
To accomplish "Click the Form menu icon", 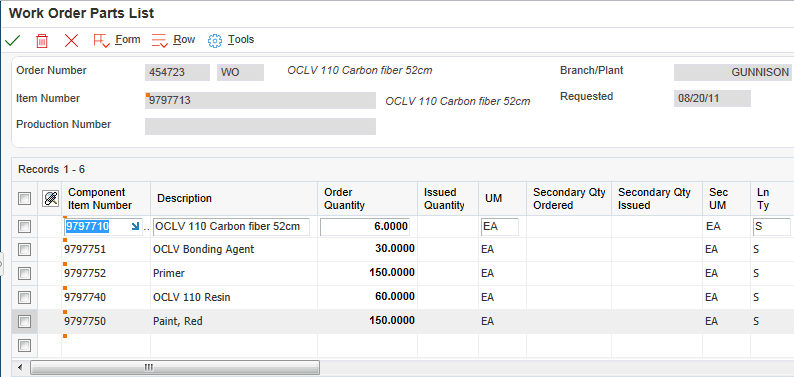I will (x=101, y=40).
